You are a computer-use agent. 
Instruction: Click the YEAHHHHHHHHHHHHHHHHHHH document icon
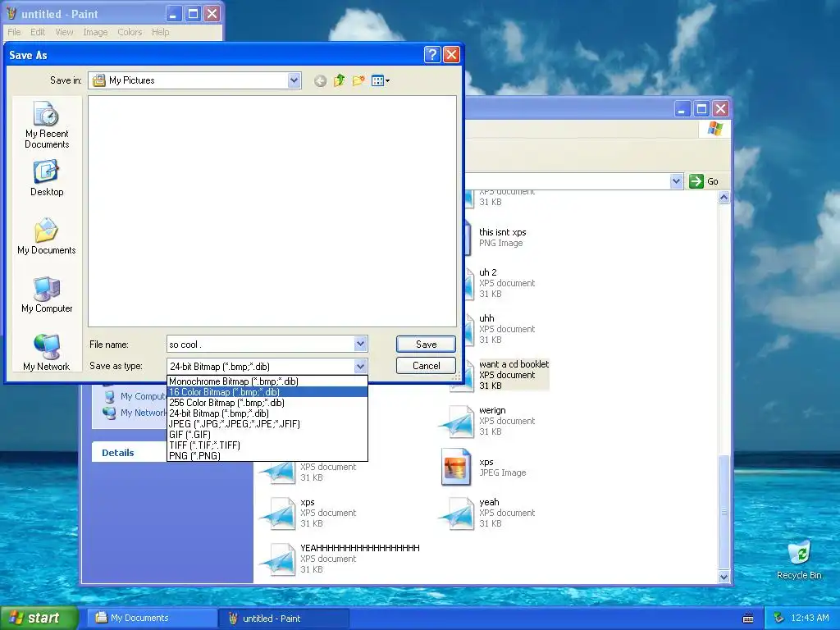279,559
